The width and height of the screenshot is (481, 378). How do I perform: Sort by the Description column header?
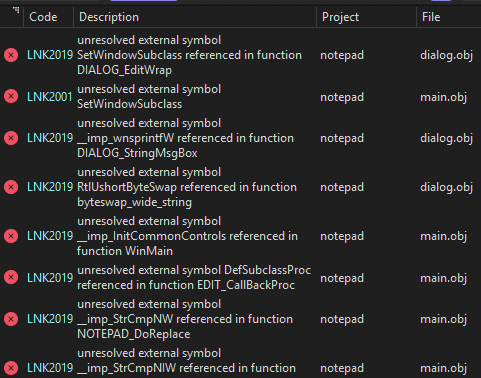pyautogui.click(x=109, y=17)
